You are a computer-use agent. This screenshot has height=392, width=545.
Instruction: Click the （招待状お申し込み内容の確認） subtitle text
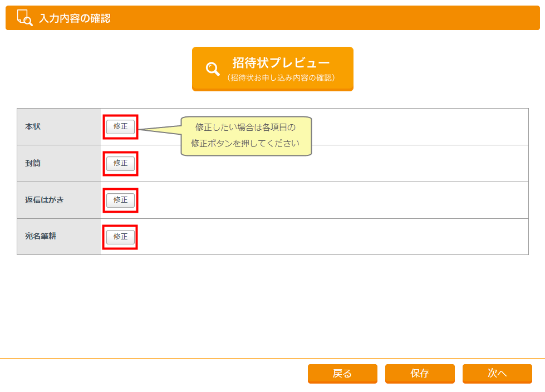point(281,78)
